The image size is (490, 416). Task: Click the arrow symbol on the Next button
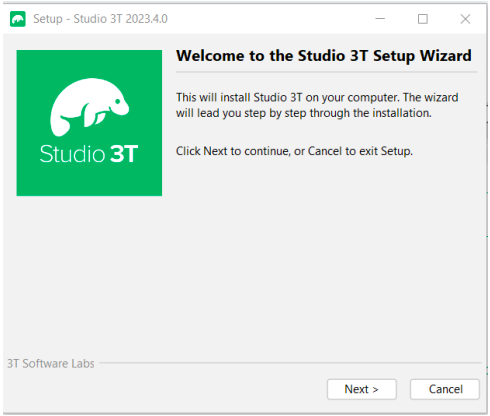point(376,390)
